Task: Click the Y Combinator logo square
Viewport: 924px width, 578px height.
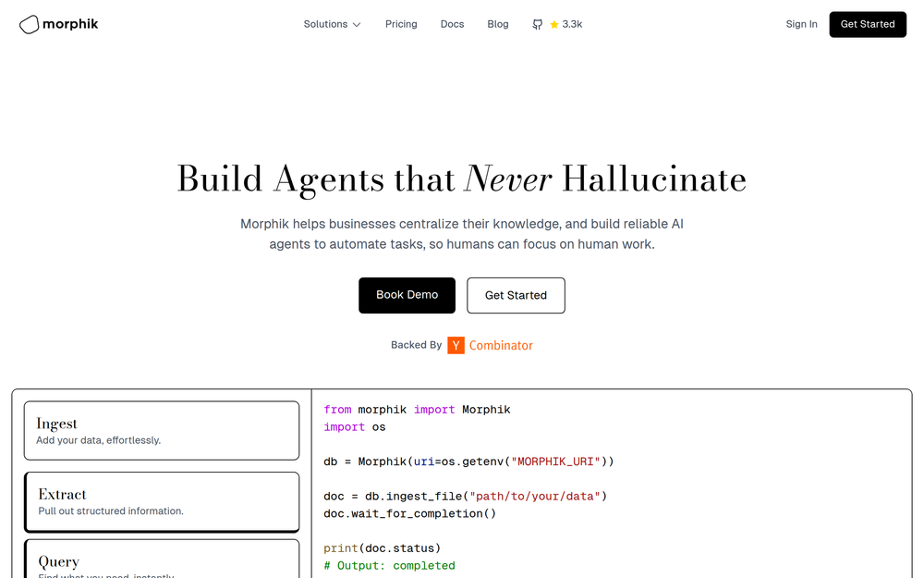Action: pos(456,345)
